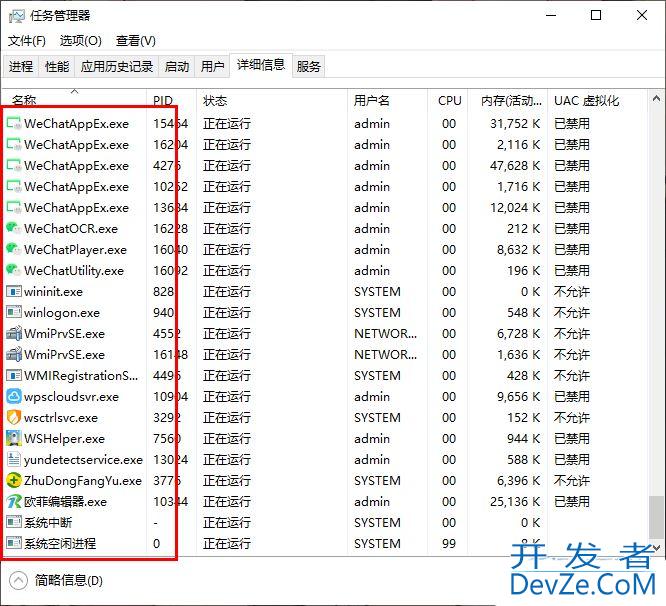Click the ZhuDongFangYu.exe green plus icon
666x606 pixels.
pos(14,481)
